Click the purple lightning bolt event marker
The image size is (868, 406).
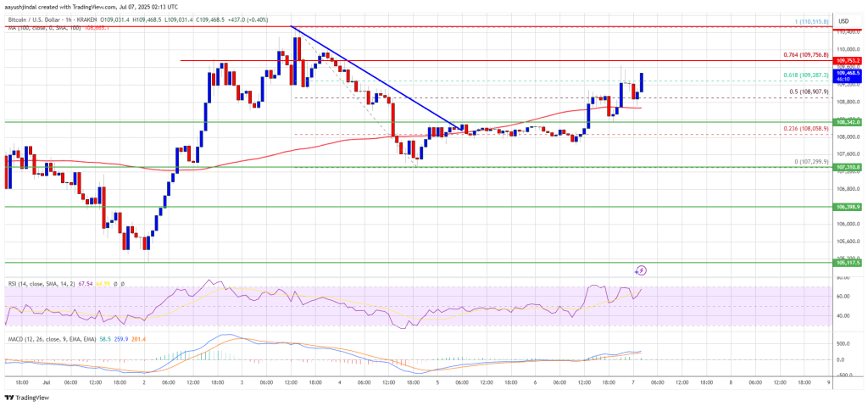click(642, 270)
